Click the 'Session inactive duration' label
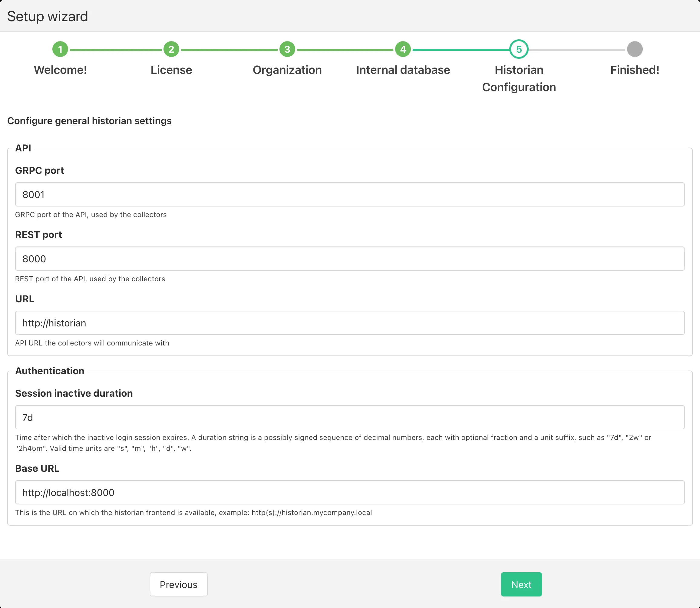The height and width of the screenshot is (608, 700). click(x=74, y=393)
